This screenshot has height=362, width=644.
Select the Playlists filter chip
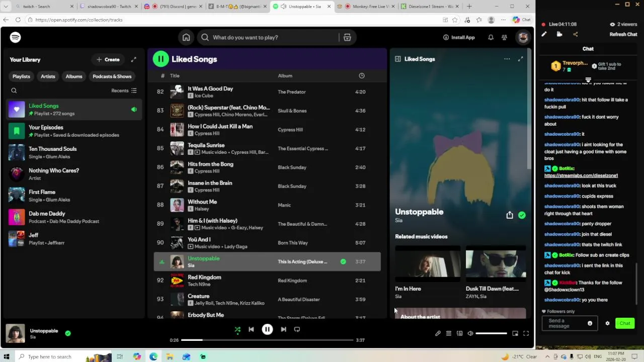click(21, 76)
